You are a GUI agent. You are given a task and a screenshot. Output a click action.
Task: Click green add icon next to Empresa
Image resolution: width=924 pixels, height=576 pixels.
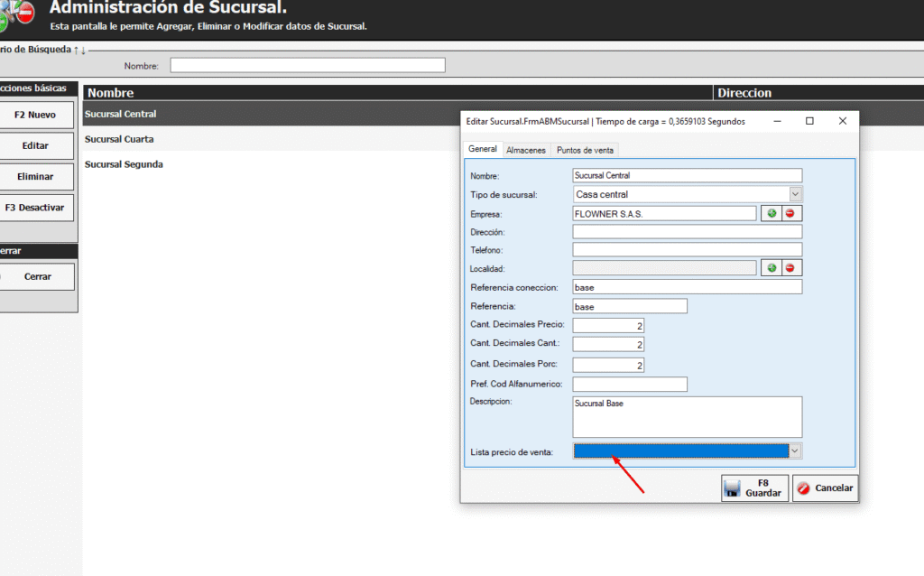[x=771, y=213]
